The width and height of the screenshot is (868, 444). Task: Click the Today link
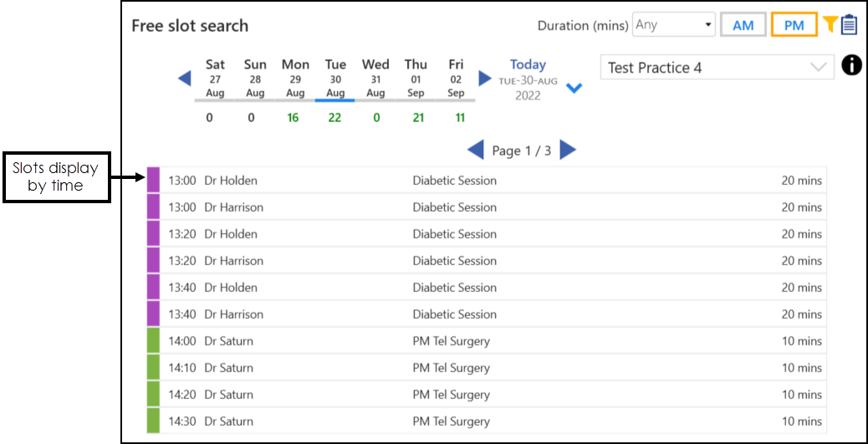(528, 64)
